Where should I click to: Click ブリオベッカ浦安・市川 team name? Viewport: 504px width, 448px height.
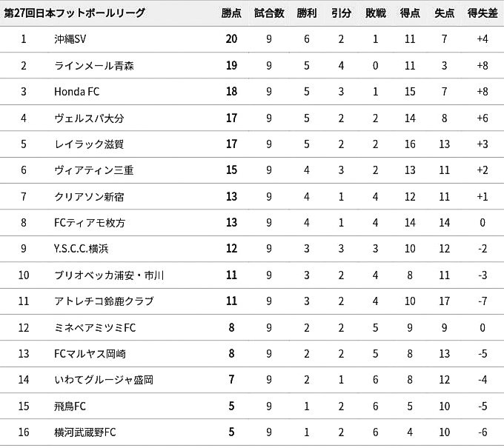point(109,275)
